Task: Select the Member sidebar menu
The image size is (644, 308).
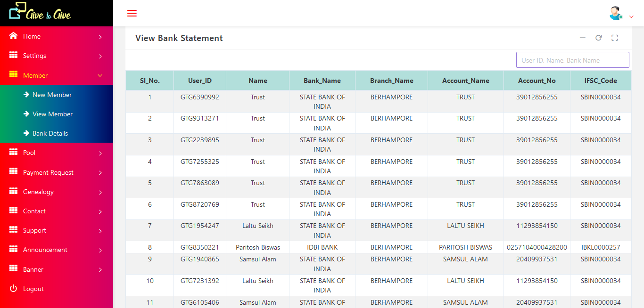Action: click(x=57, y=75)
